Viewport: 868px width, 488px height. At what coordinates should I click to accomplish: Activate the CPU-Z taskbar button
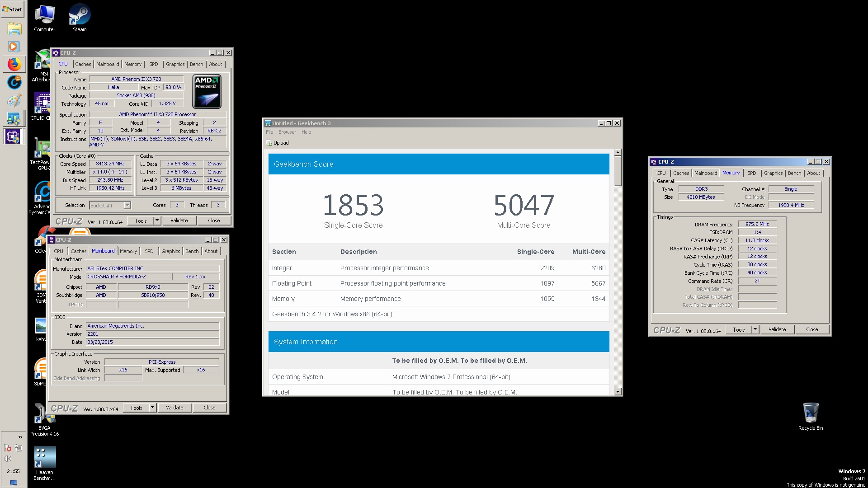pyautogui.click(x=13, y=136)
